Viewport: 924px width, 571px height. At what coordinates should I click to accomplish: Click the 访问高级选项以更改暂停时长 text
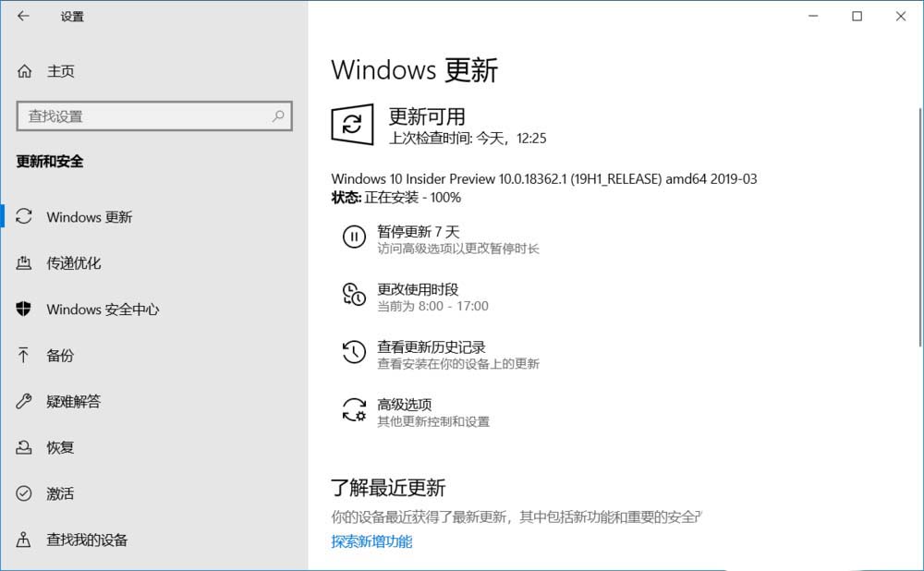tap(458, 249)
